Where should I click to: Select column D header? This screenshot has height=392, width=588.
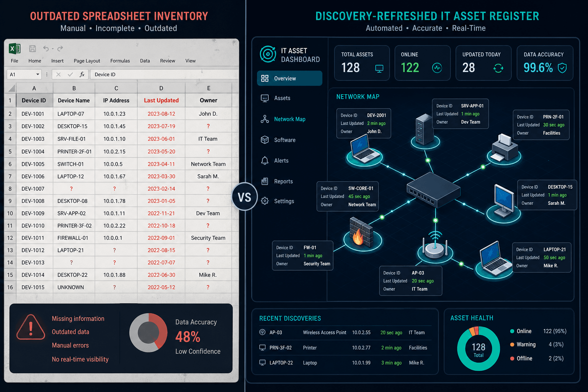click(x=161, y=88)
